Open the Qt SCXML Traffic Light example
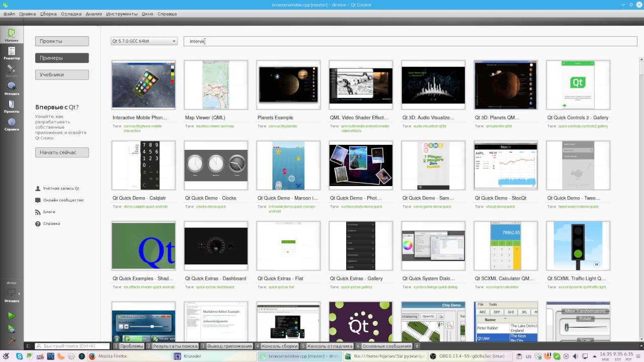Screen dimensions: 644x362 click(x=578, y=246)
